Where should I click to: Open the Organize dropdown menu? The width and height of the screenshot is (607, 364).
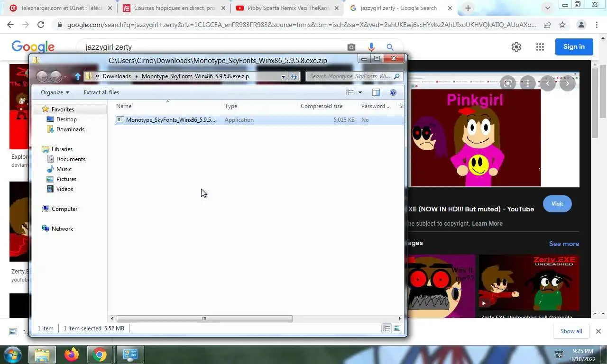(x=55, y=92)
